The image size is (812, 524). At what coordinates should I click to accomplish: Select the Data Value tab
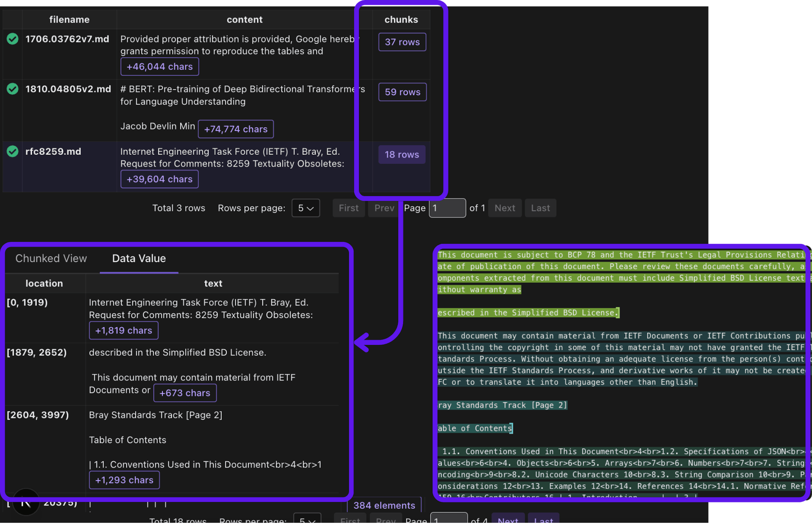(x=139, y=258)
